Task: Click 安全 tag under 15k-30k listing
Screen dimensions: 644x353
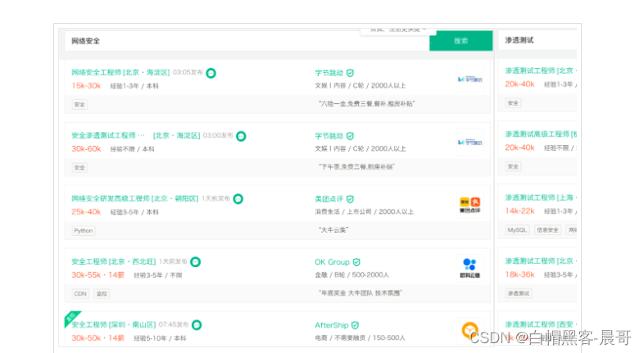Action: pos(79,104)
